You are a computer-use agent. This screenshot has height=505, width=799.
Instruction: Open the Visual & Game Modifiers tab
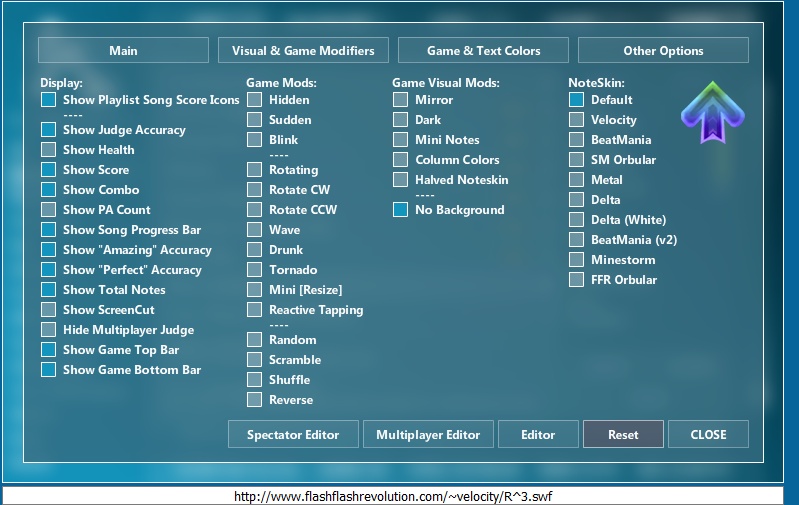[303, 50]
